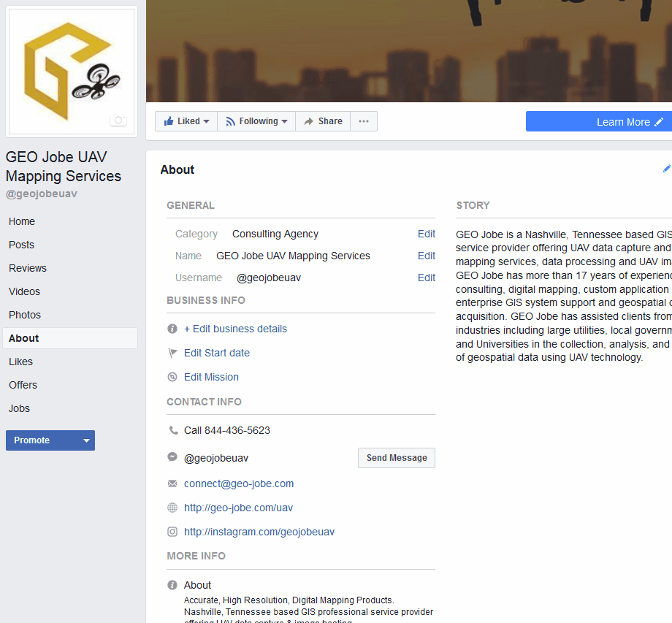Open the three-dots more options button
The height and width of the screenshot is (623, 672).
(364, 121)
